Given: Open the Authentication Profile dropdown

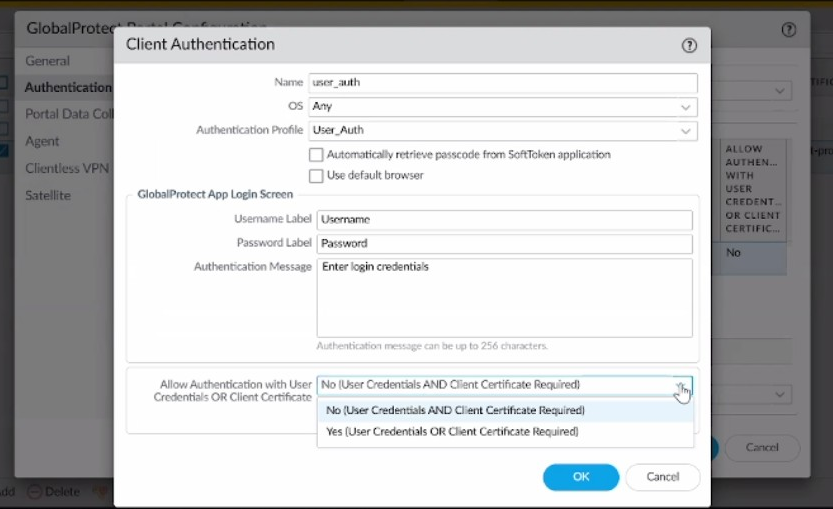Looking at the screenshot, I should tap(503, 131).
